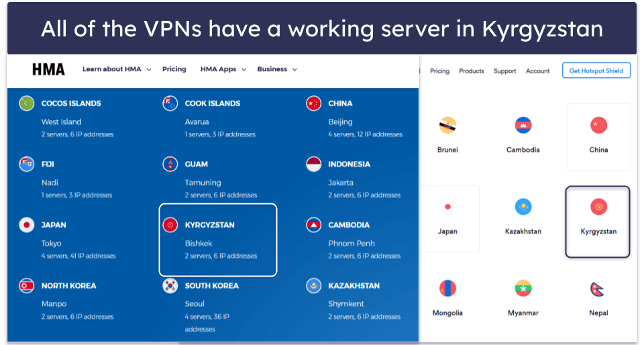
Task: Open the Support menu in Hotspot Shield
Action: tap(504, 71)
